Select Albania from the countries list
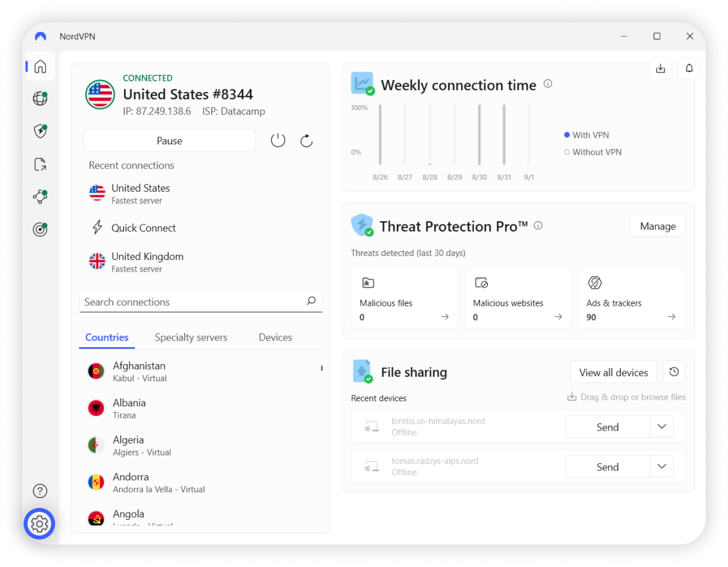The width and height of the screenshot is (728, 567). pos(129,408)
